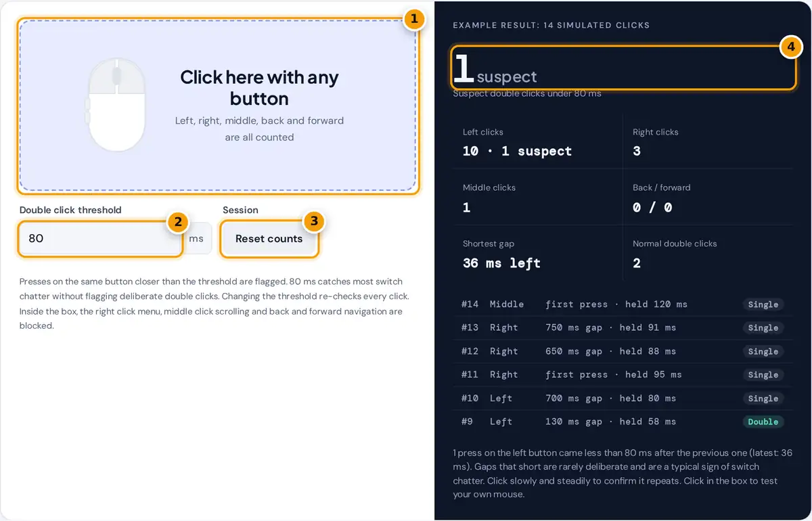Click 'Suspect double clicks under 80 ms' caption

(526, 93)
